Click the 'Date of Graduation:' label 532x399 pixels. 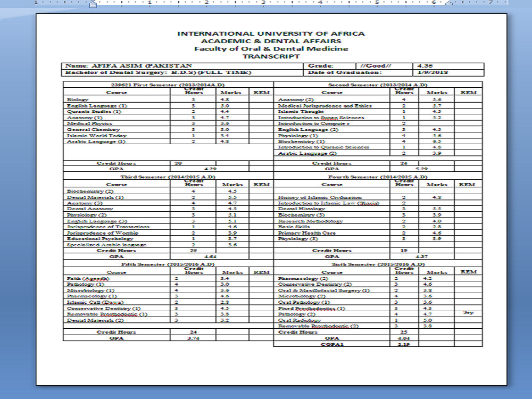pos(345,72)
